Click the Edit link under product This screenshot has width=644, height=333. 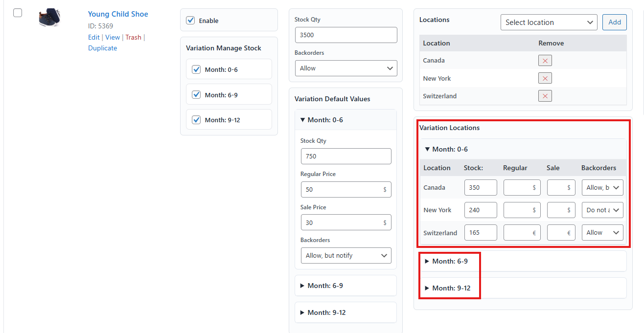(93, 37)
